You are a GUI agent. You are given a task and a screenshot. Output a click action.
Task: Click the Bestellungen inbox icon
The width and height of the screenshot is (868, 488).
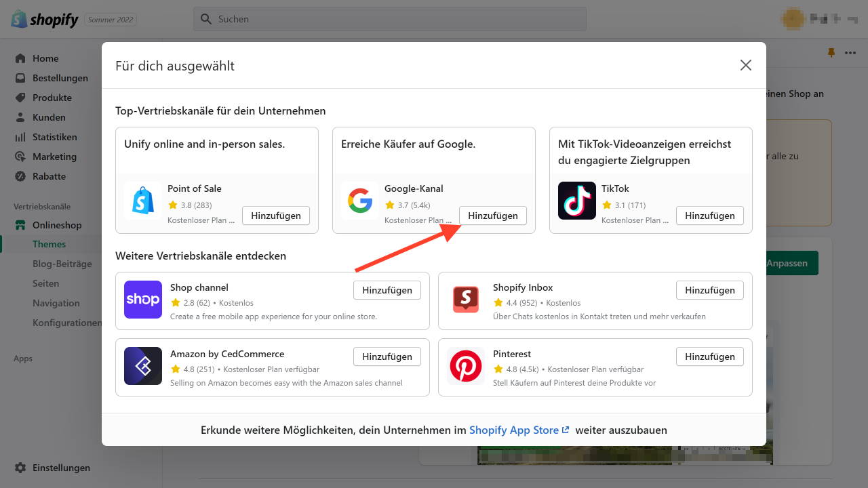point(20,78)
